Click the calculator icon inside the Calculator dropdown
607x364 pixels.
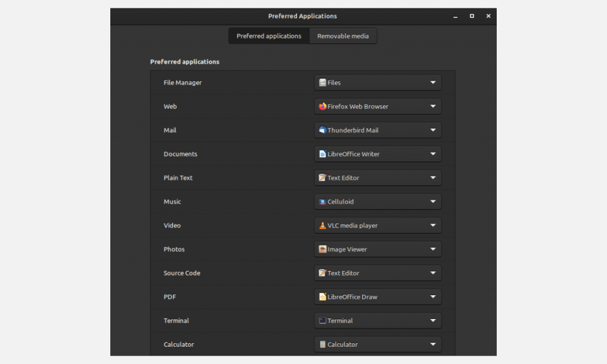[x=322, y=344]
